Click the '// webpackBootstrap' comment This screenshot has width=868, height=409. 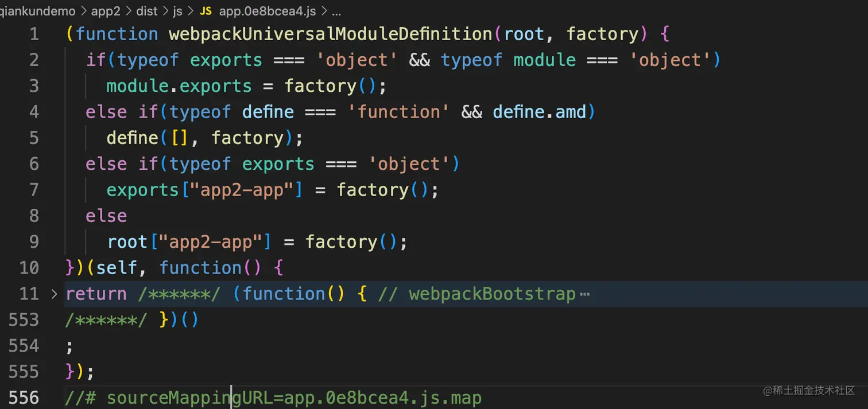tap(477, 294)
